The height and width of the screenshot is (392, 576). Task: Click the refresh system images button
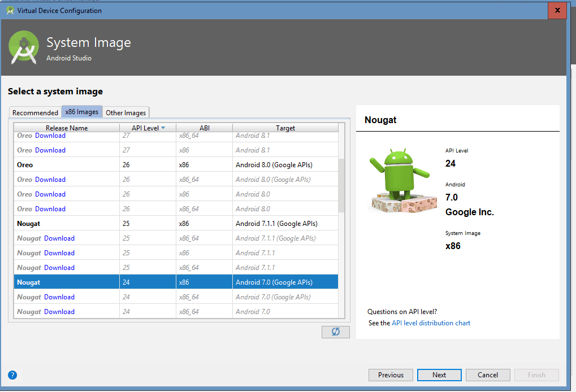(x=335, y=332)
